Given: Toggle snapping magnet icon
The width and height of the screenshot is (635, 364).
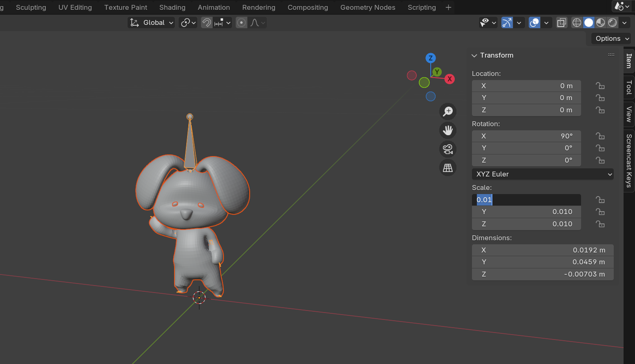Looking at the screenshot, I should pos(207,23).
